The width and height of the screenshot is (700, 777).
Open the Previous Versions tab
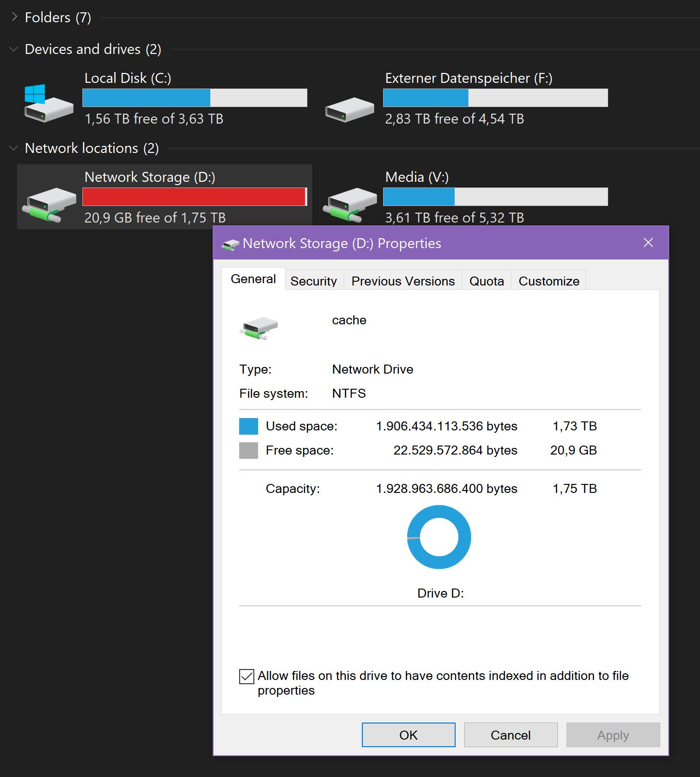pyautogui.click(x=403, y=281)
